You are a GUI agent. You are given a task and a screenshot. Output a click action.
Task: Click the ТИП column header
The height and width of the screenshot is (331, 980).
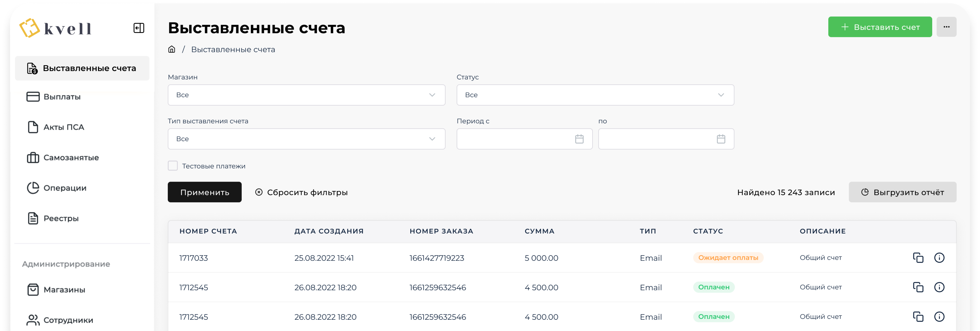[648, 231]
